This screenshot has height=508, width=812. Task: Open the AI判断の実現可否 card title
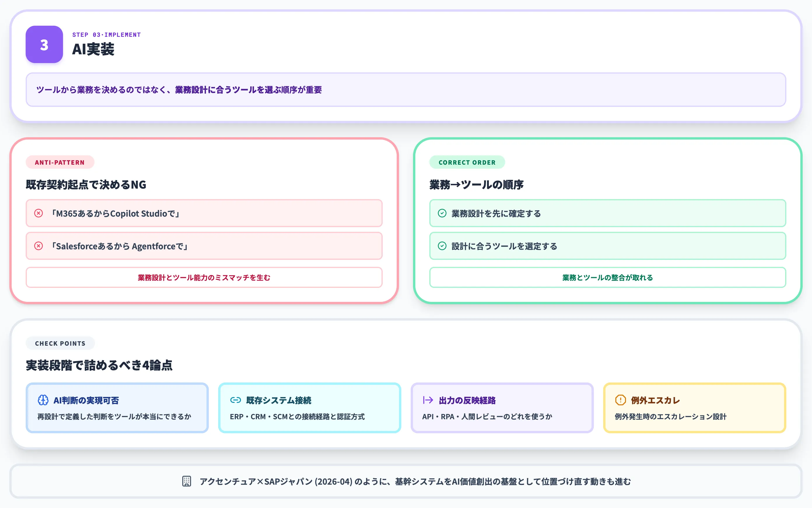tap(86, 401)
